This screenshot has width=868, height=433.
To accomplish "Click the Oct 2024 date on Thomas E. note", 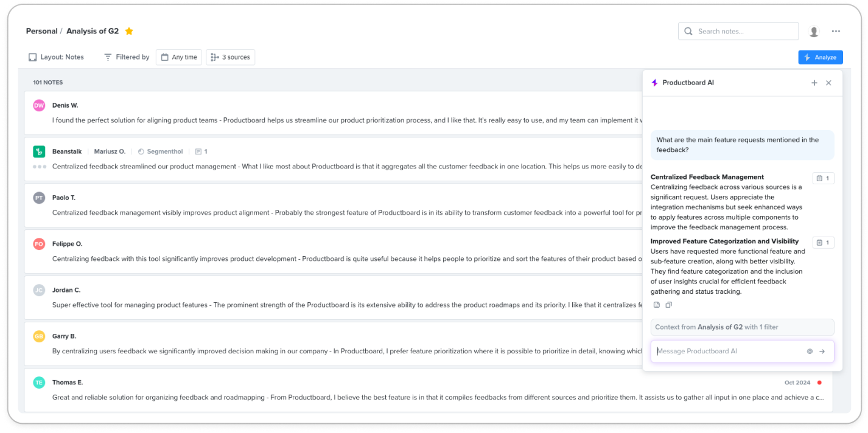I will click(x=797, y=383).
